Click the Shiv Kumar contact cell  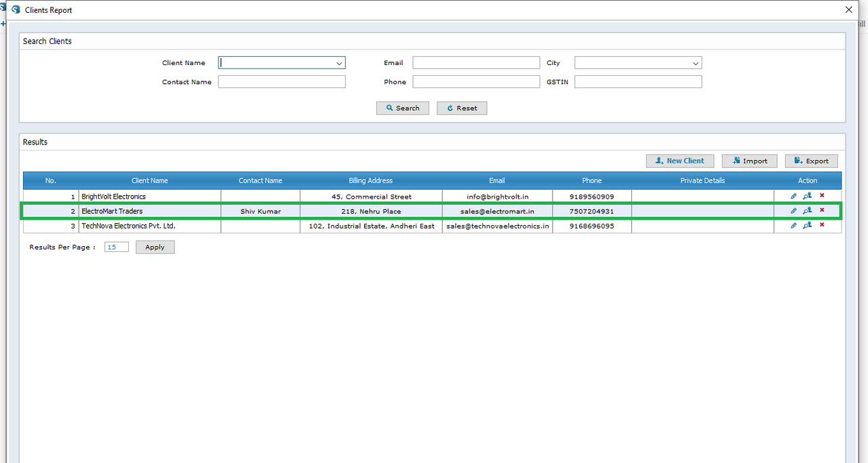pos(260,212)
